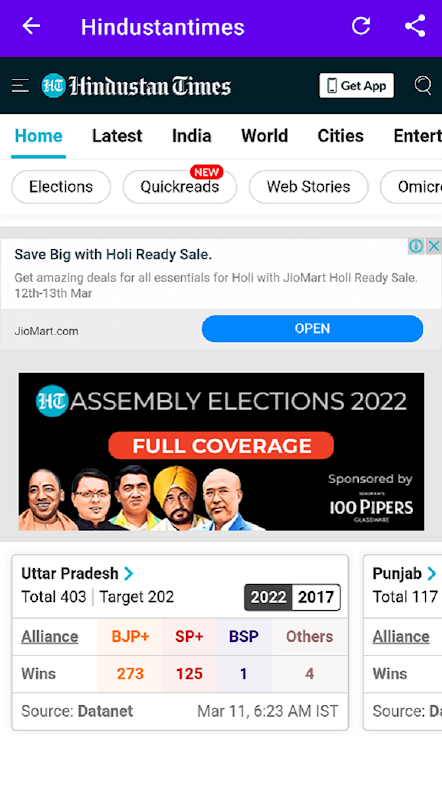Open the search magnifier icon
442x800 pixels.
(423, 85)
